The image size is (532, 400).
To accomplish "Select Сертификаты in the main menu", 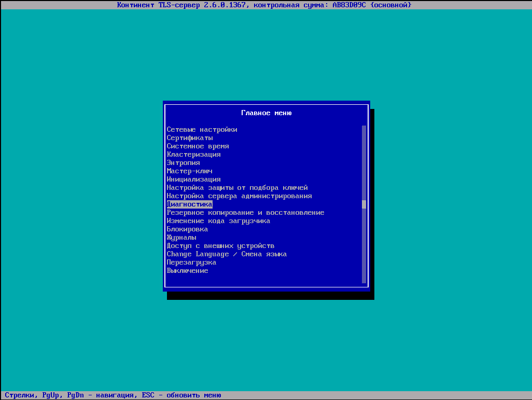I will pyautogui.click(x=190, y=138).
